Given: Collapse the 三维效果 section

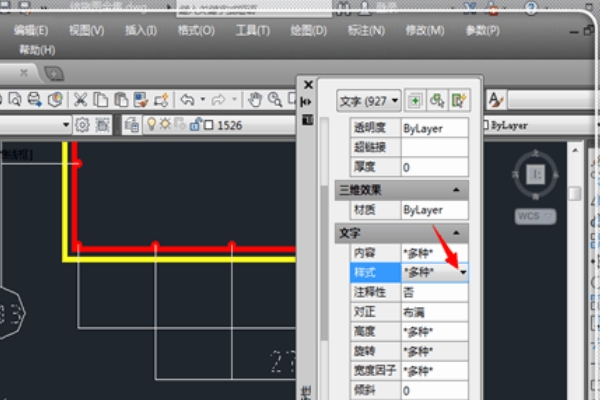Looking at the screenshot, I should [x=456, y=190].
